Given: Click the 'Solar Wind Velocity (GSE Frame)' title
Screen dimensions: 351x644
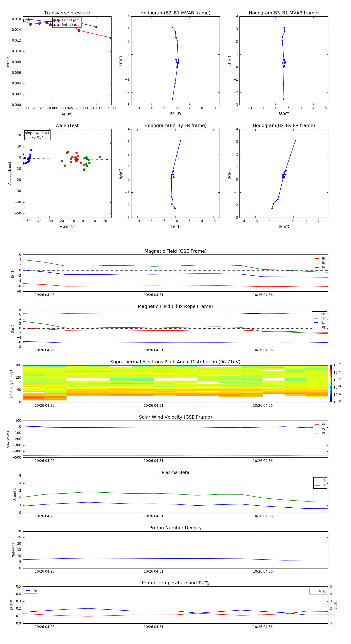Looking at the screenshot, I should 175,417.
